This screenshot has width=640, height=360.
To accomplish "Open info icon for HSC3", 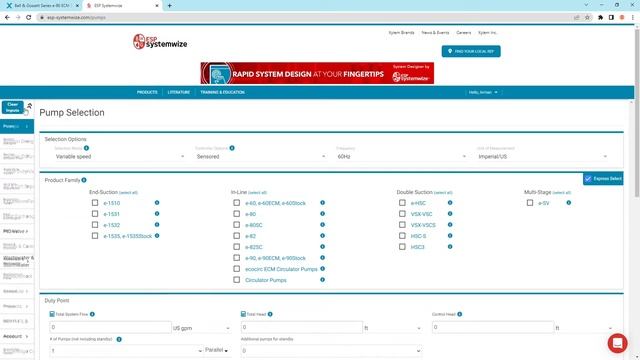I will (x=450, y=247).
